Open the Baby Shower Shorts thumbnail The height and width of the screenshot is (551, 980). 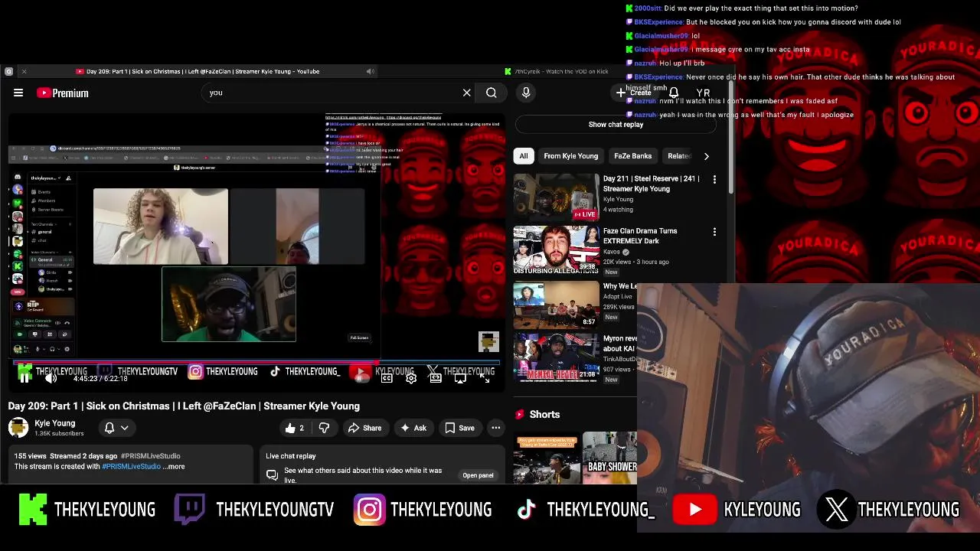click(609, 458)
